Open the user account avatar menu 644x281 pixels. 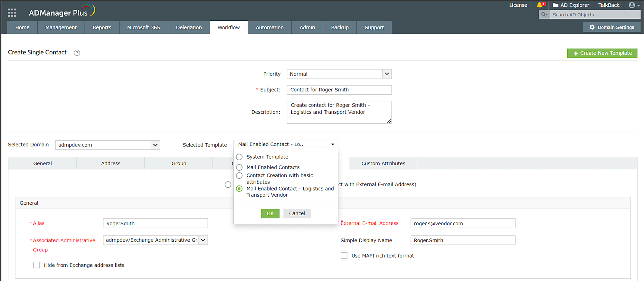click(634, 5)
